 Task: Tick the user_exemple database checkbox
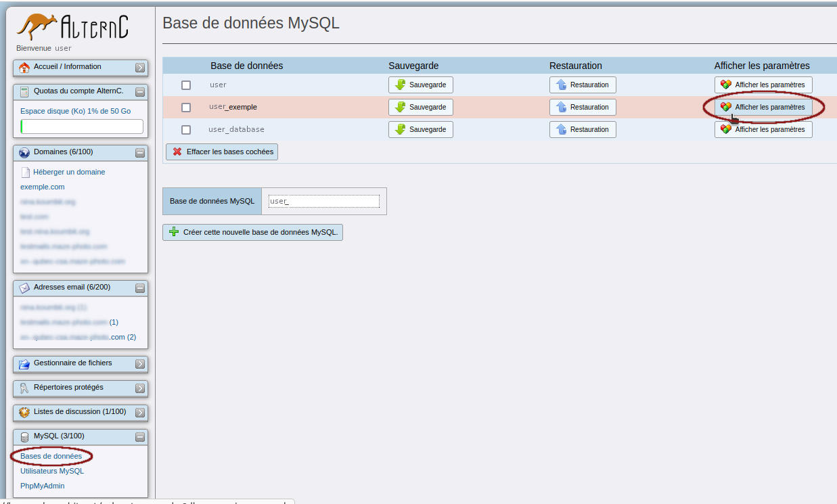click(x=186, y=108)
